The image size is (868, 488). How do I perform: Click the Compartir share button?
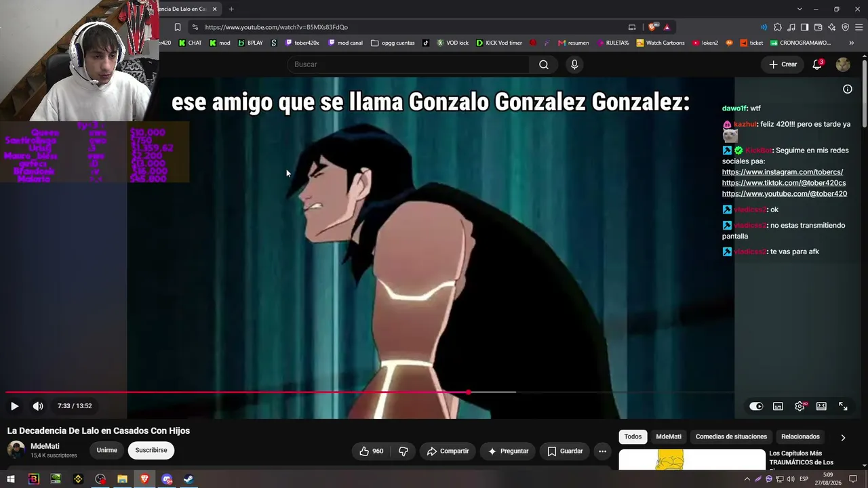coord(448,451)
